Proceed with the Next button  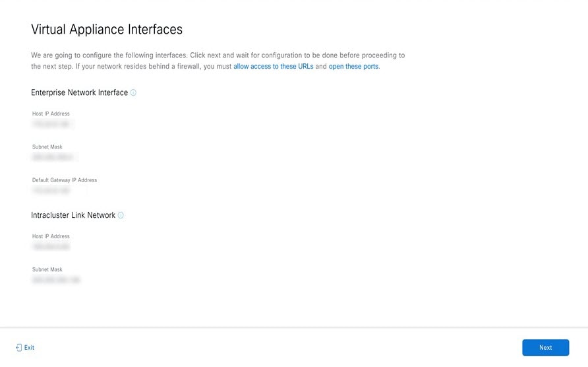point(546,348)
